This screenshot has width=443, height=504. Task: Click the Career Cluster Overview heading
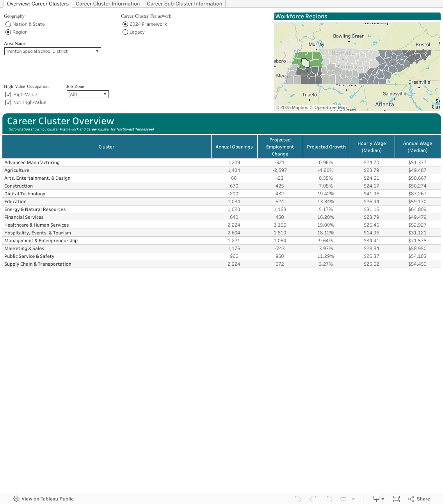click(x=60, y=121)
